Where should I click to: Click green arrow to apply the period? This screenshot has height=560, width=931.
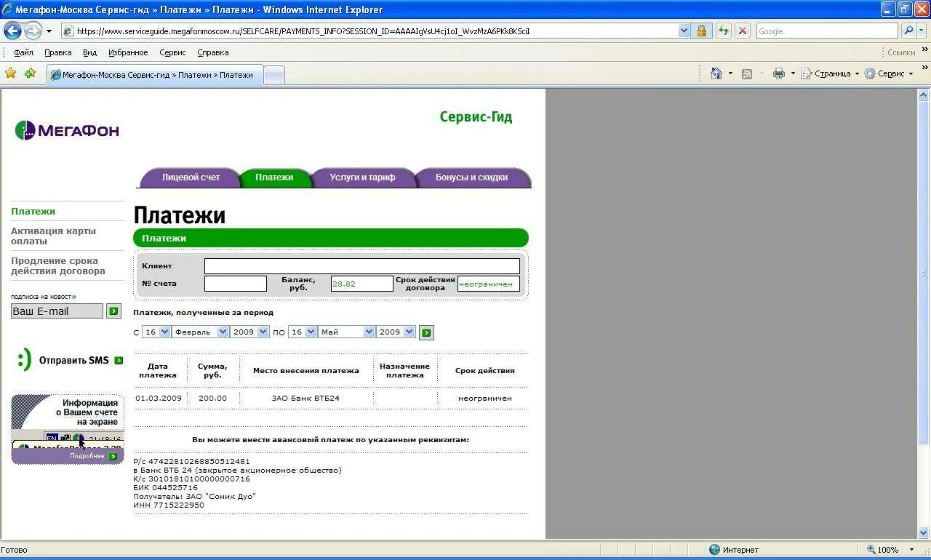coord(426,332)
